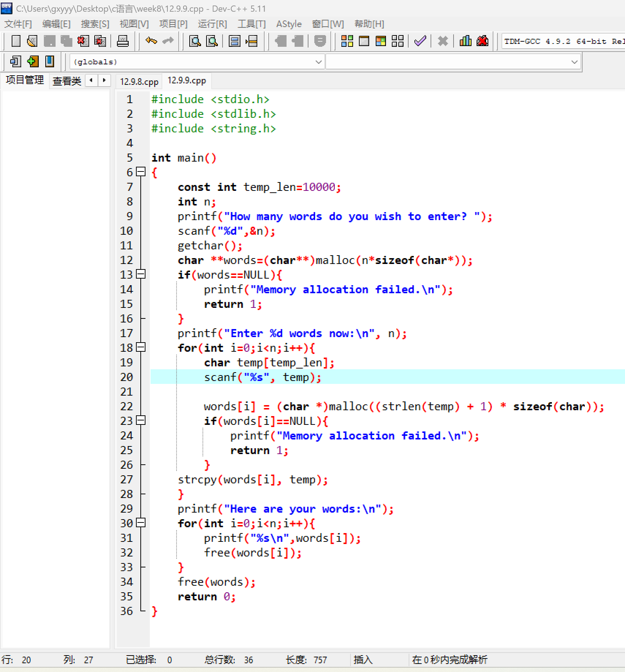The width and height of the screenshot is (625, 672).
Task: Compile the program with the Compile icon
Action: [347, 41]
